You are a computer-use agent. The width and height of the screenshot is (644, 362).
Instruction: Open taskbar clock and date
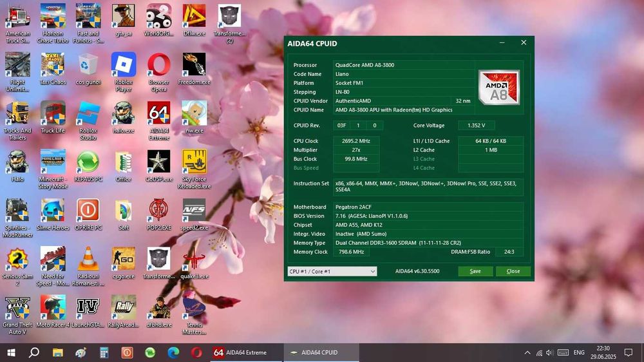click(603, 352)
